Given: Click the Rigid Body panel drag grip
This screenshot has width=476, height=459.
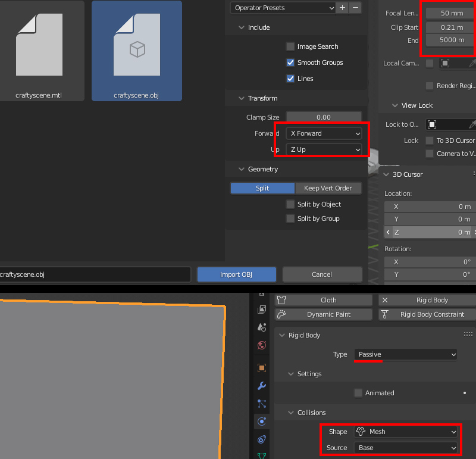Looking at the screenshot, I should 468,335.
